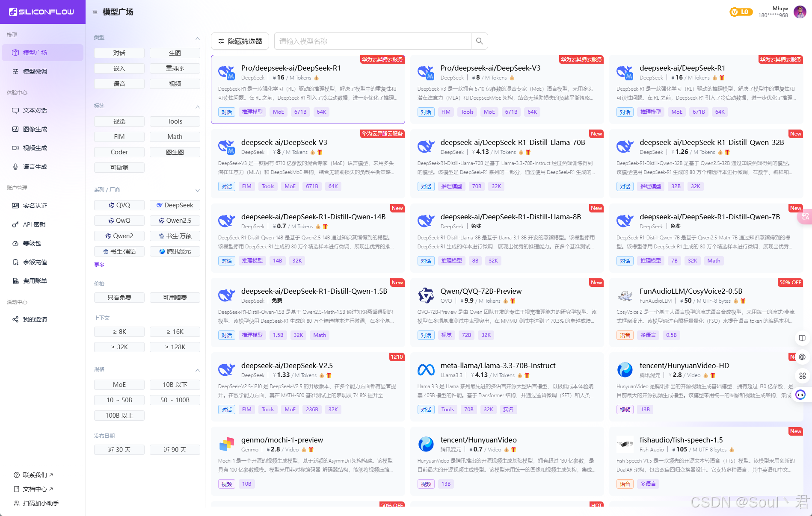Toggle the MoE spec filter
The image size is (812, 516).
pos(119,385)
